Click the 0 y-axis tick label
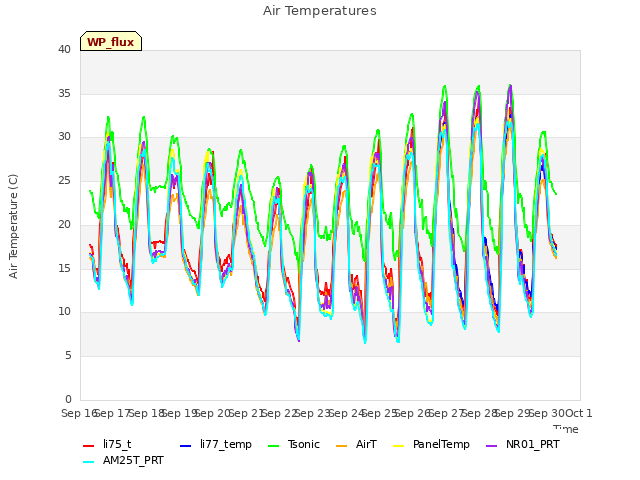The height and width of the screenshot is (480, 640). coord(68,399)
